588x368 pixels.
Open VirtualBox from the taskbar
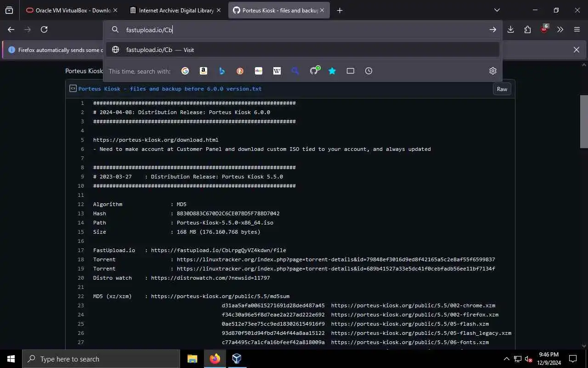pos(237,359)
